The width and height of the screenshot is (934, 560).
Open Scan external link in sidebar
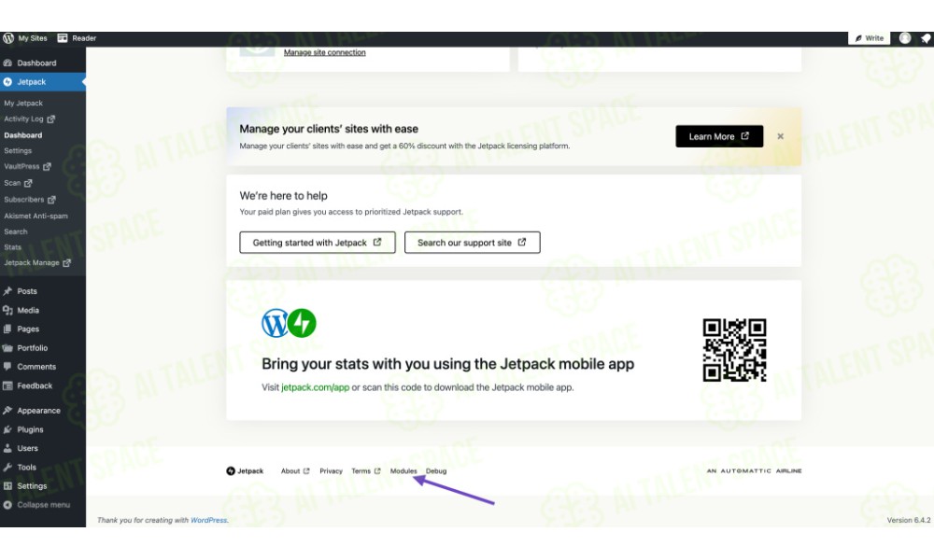[x=18, y=183]
